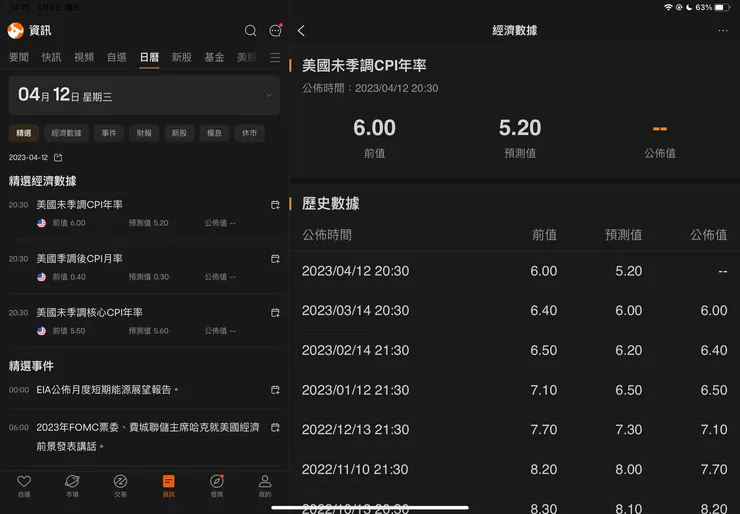Tap the large 5.20 預測值 figure
Screen dimensions: 740x514
(520, 128)
